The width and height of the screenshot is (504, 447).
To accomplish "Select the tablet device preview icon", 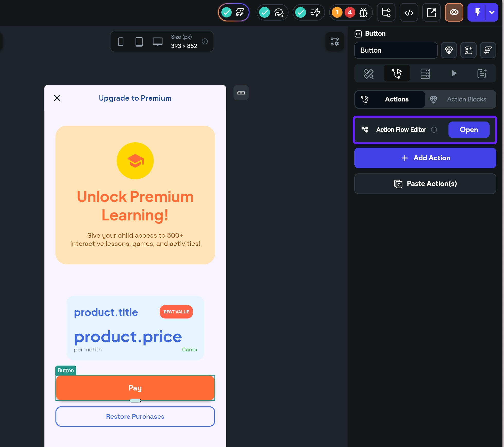I will click(x=139, y=41).
